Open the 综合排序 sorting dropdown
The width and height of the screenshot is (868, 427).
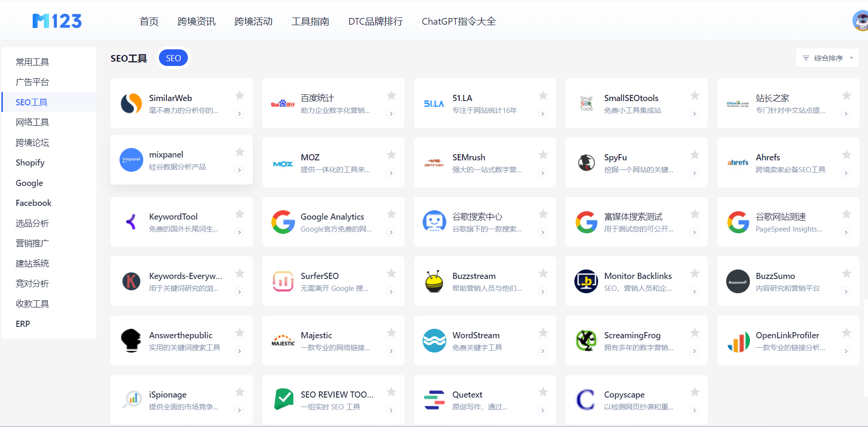coord(827,57)
